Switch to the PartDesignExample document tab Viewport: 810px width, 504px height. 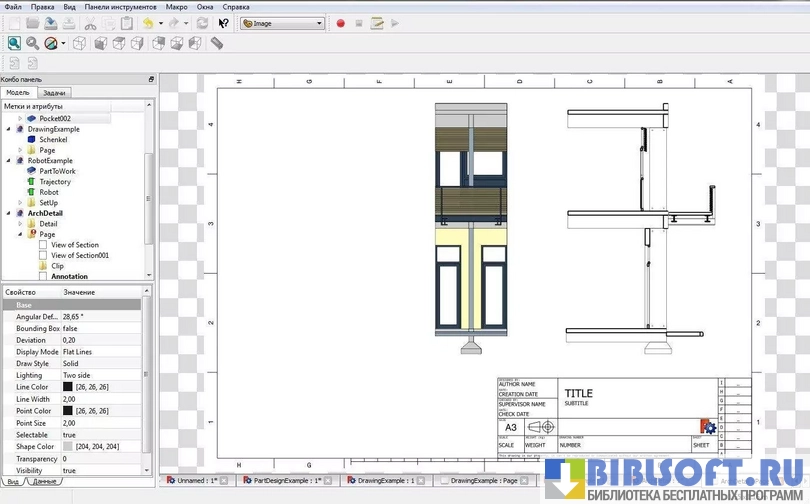tap(285, 481)
